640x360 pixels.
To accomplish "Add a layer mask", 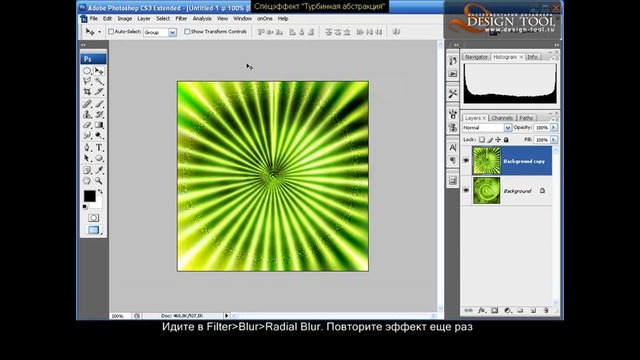I will coord(494,311).
